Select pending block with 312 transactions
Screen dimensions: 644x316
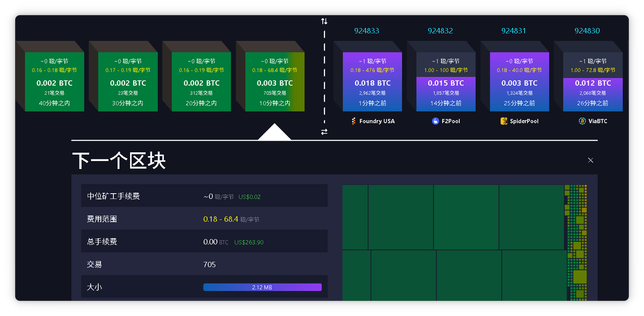tap(201, 82)
